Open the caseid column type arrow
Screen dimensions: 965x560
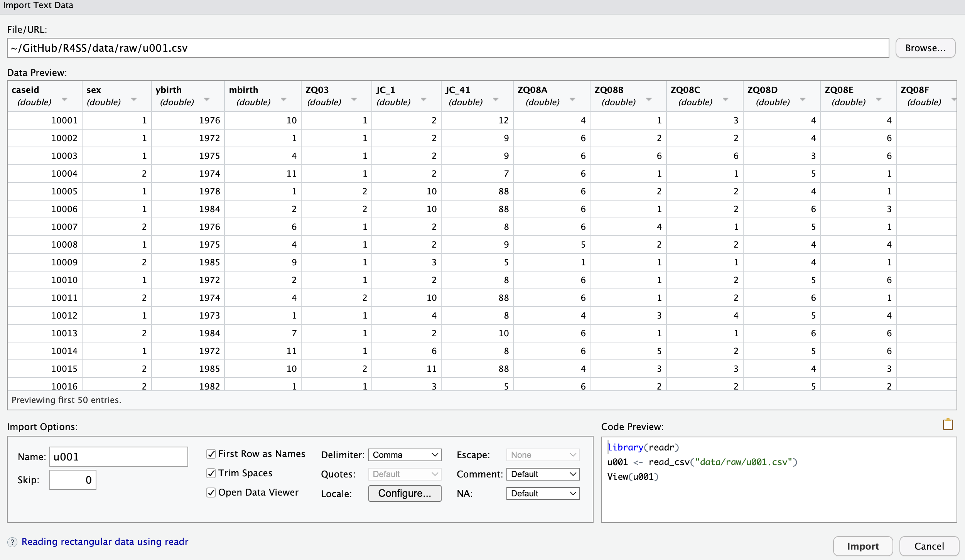(x=64, y=100)
